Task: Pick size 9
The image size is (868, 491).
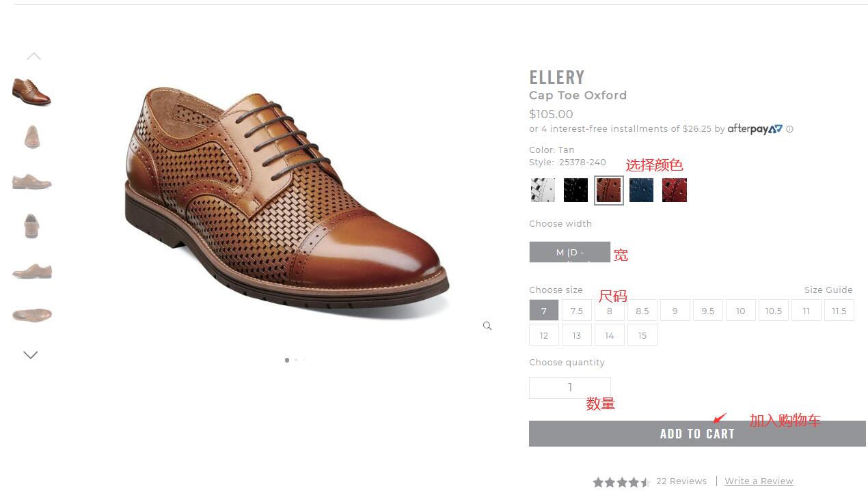Action: pos(675,311)
